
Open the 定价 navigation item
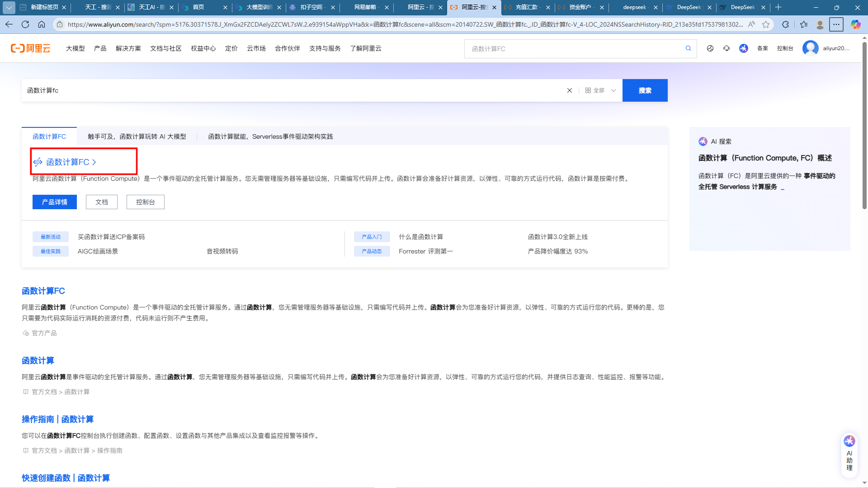click(231, 48)
